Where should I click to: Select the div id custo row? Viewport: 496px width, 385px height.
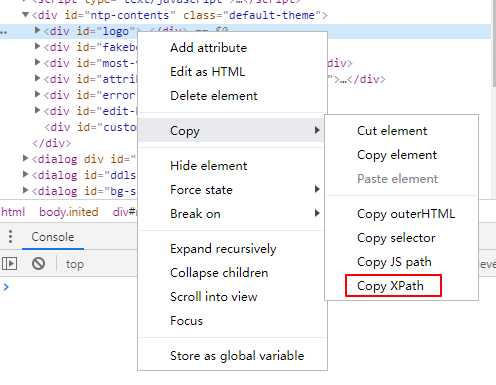coord(91,127)
